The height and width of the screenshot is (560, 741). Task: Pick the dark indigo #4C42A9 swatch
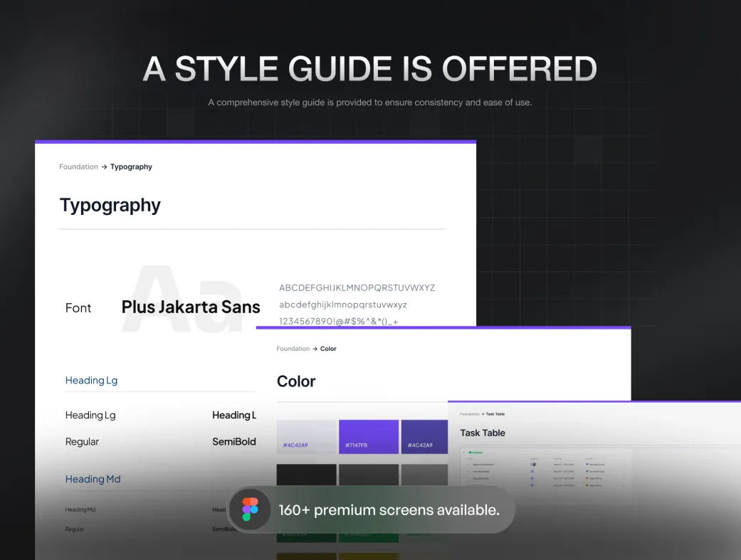(x=424, y=436)
